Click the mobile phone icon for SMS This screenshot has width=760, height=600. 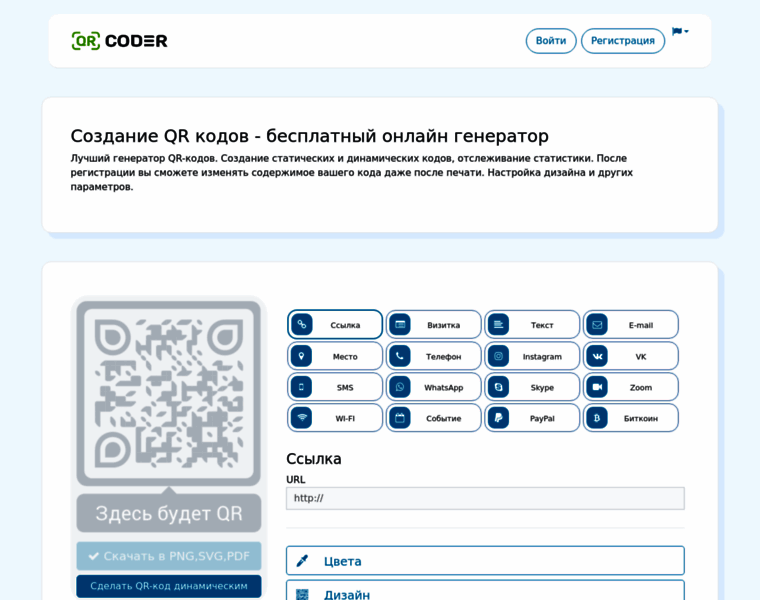[x=301, y=387]
